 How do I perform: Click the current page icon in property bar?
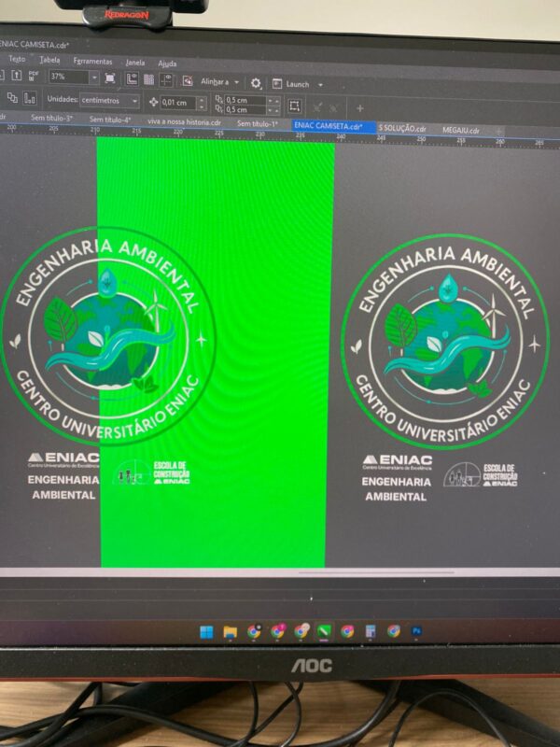click(x=30, y=99)
